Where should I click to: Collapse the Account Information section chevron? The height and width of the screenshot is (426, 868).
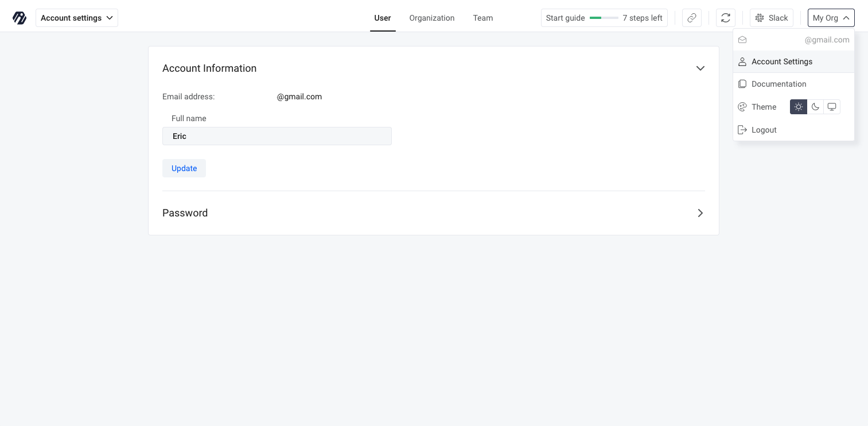coord(700,68)
